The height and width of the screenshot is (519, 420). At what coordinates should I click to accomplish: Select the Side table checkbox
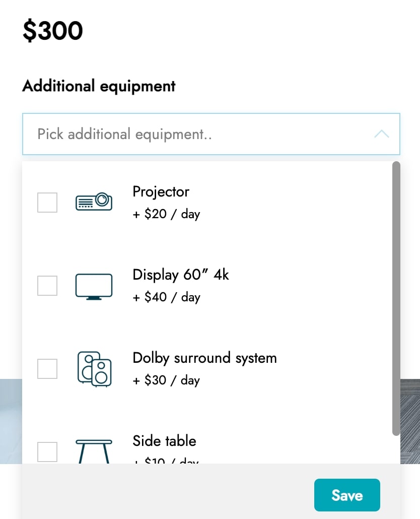pyautogui.click(x=47, y=451)
